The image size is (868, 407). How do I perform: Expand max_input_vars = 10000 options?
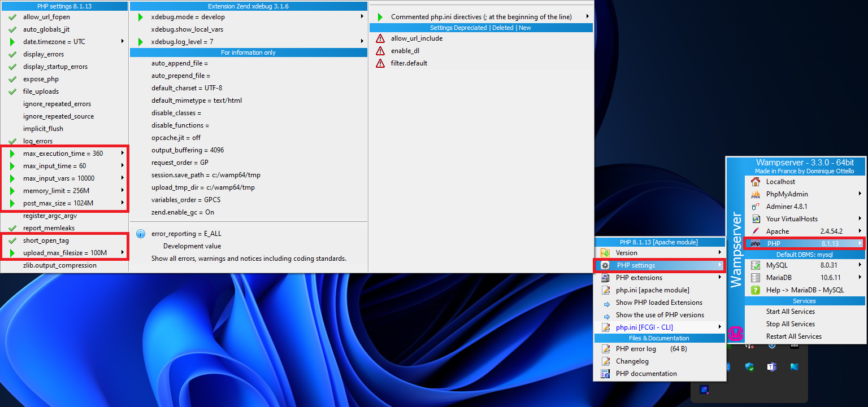[x=64, y=178]
